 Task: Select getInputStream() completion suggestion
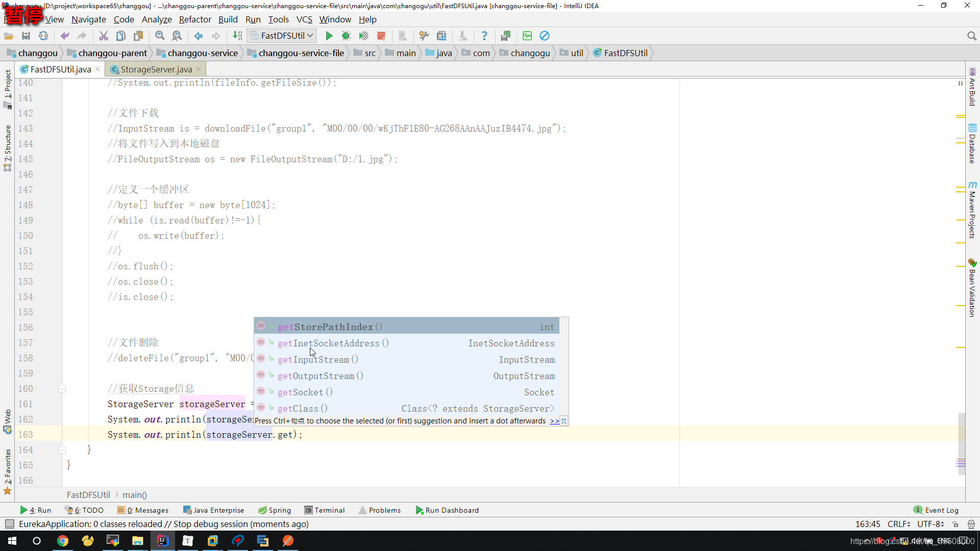[406, 360]
